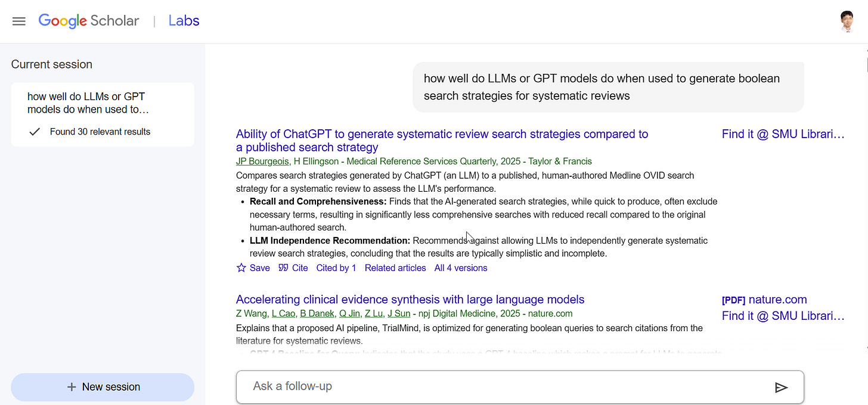Screen dimensions: 868x405
Task: Open author JP Bourgeois profile
Action: tap(262, 161)
